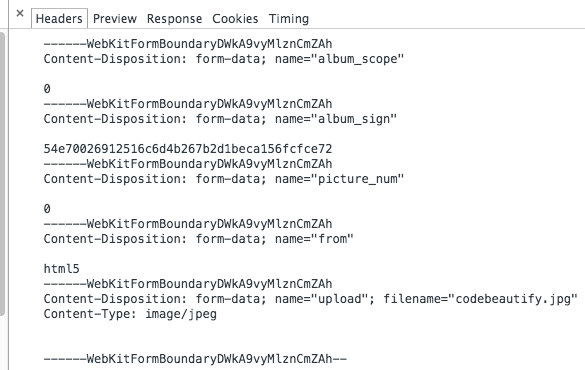
Task: Click the codebeautify.jpg filename text
Action: [x=513, y=299]
